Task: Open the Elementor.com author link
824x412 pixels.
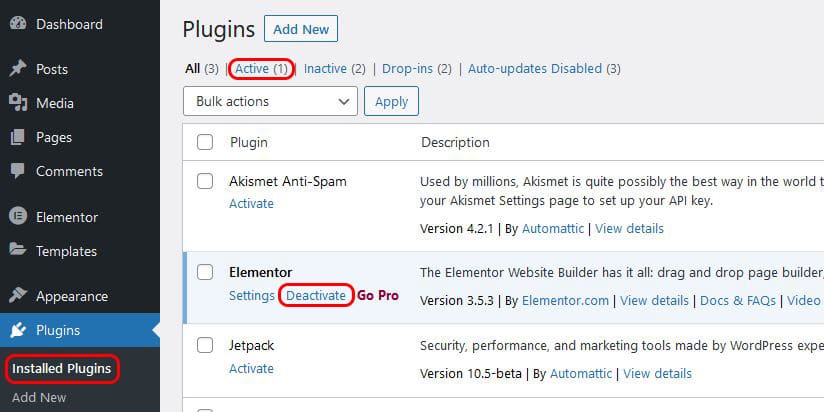Action: point(565,301)
